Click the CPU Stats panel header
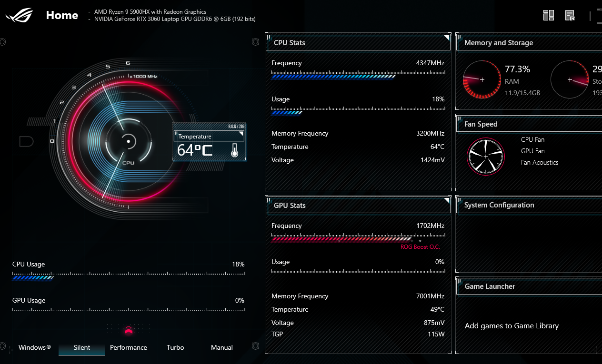 pyautogui.click(x=358, y=42)
